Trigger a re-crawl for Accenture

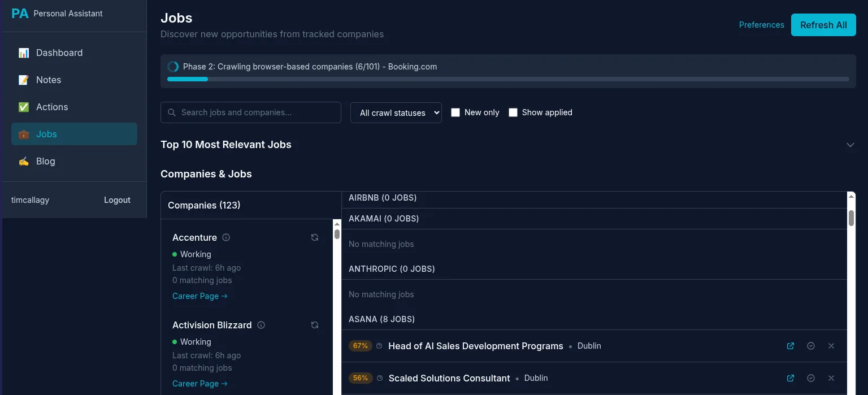pos(315,237)
